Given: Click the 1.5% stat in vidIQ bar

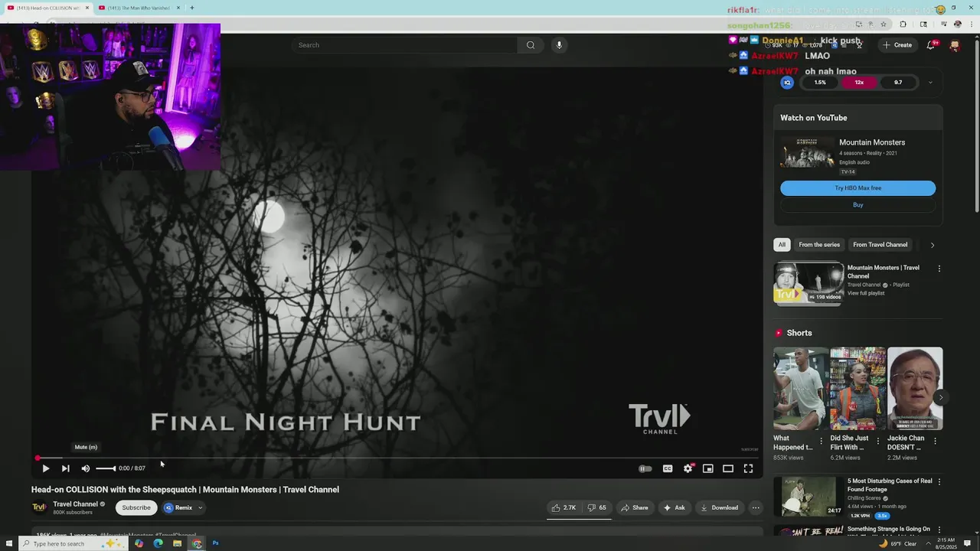Looking at the screenshot, I should pos(820,83).
